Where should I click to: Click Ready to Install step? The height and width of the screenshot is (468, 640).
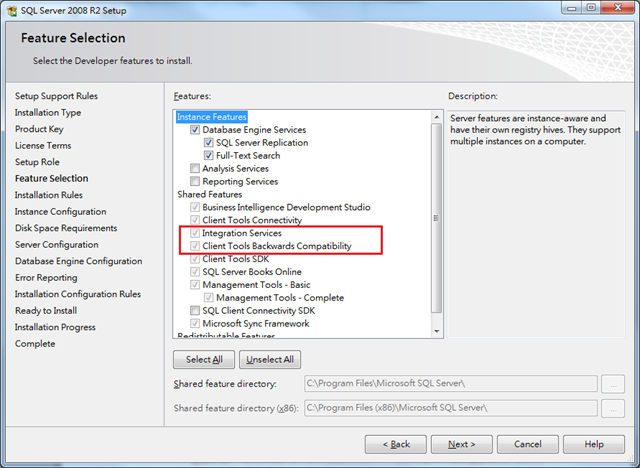click(46, 311)
